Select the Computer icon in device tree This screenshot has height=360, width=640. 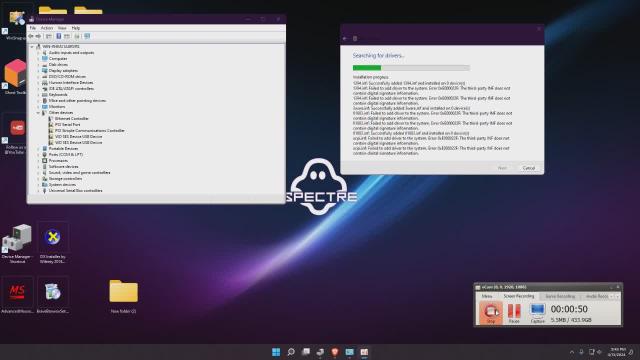(44, 58)
